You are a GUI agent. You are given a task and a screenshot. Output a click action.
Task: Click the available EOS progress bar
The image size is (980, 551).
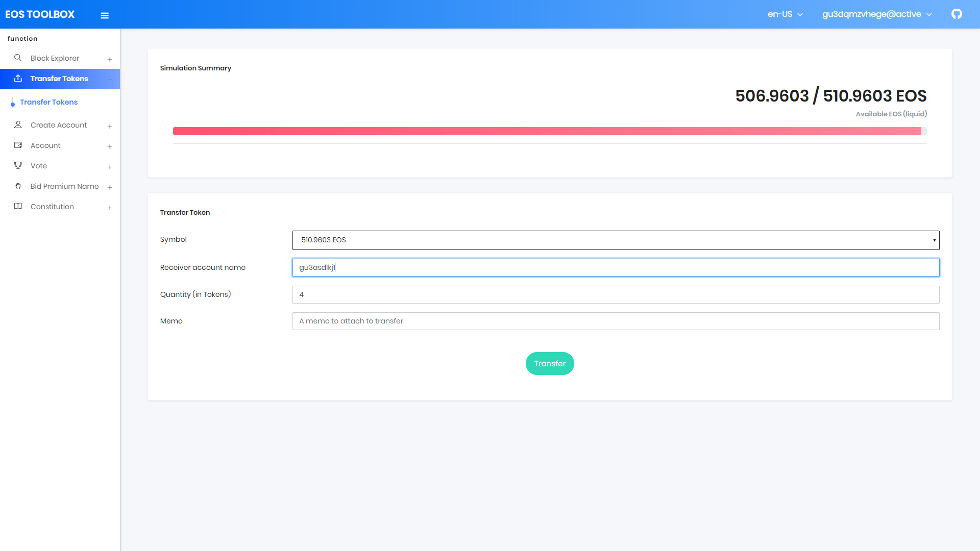point(549,131)
